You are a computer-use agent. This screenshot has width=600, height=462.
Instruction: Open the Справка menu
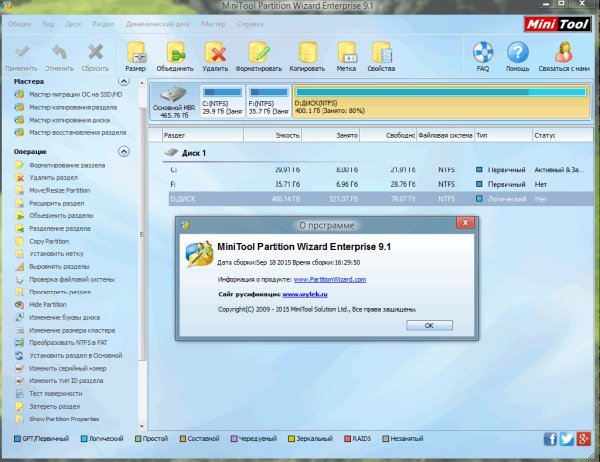pos(250,24)
